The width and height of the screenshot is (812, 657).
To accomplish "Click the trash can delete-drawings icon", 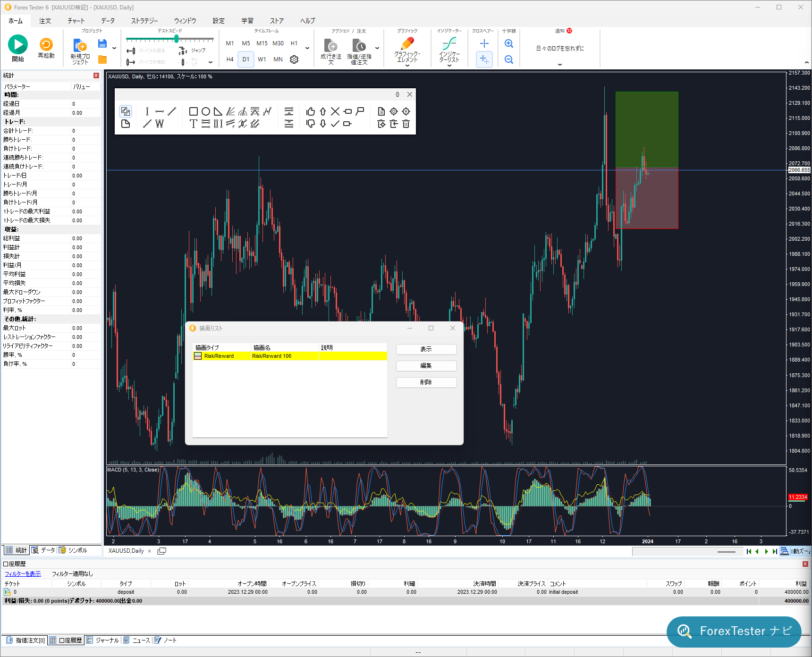I will click(406, 124).
